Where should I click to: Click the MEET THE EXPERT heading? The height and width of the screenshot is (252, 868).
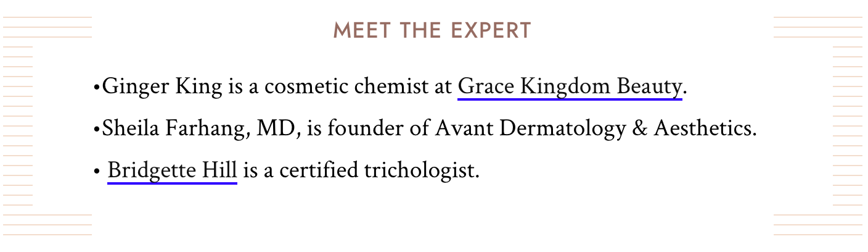coord(432,31)
